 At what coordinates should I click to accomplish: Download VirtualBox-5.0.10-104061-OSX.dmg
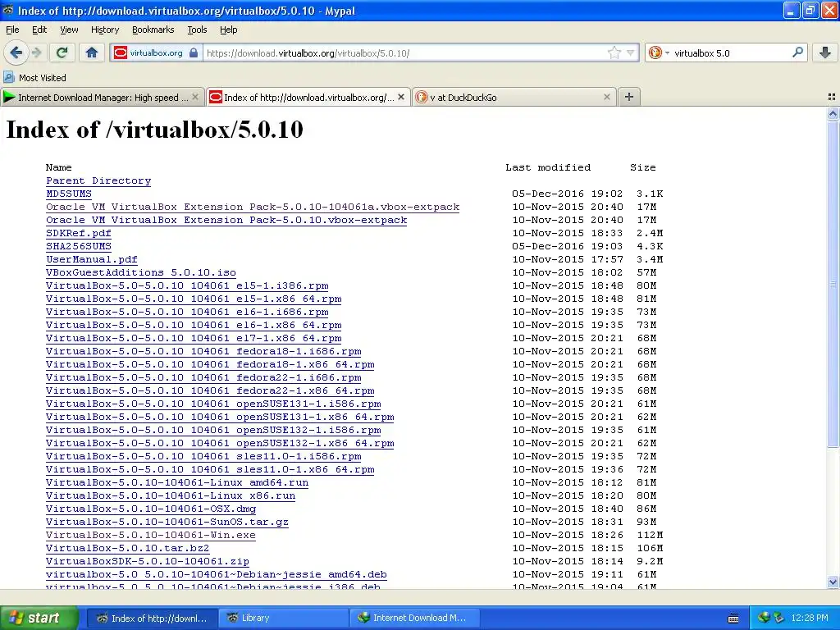pos(151,509)
